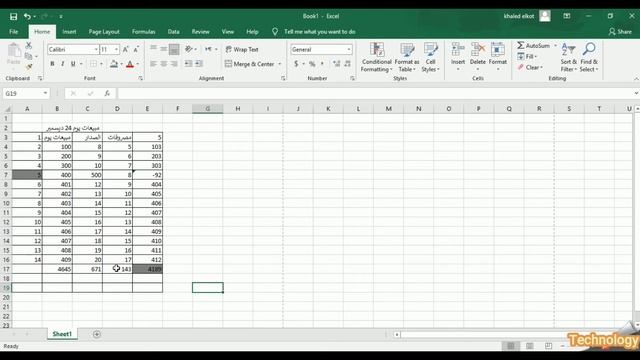
Task: Click AutoSum button
Action: pyautogui.click(x=534, y=46)
